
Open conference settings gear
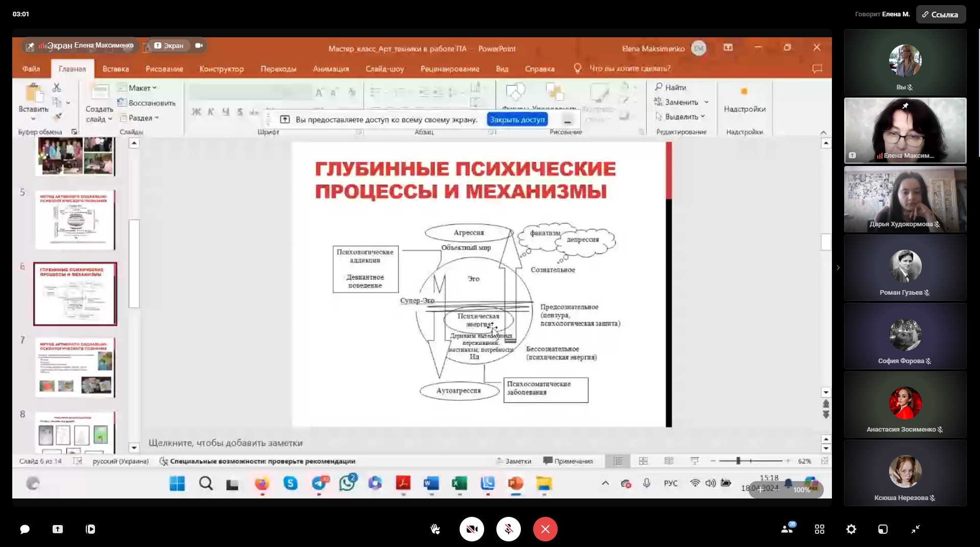(851, 529)
